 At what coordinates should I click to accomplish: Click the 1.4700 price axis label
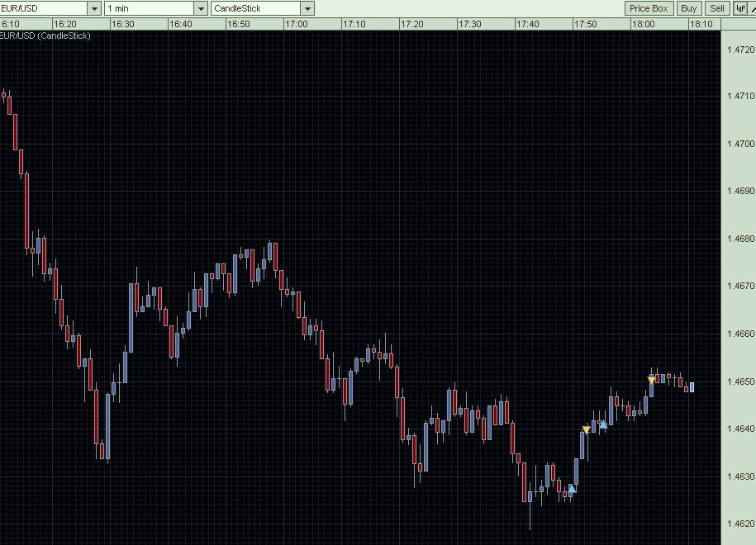tap(740, 144)
